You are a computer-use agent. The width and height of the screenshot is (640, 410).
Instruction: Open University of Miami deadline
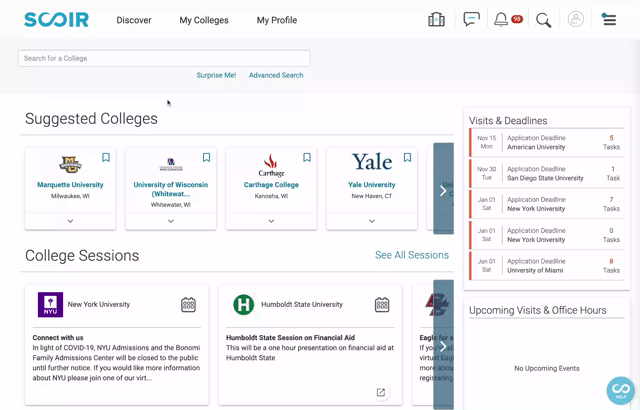[x=547, y=266]
